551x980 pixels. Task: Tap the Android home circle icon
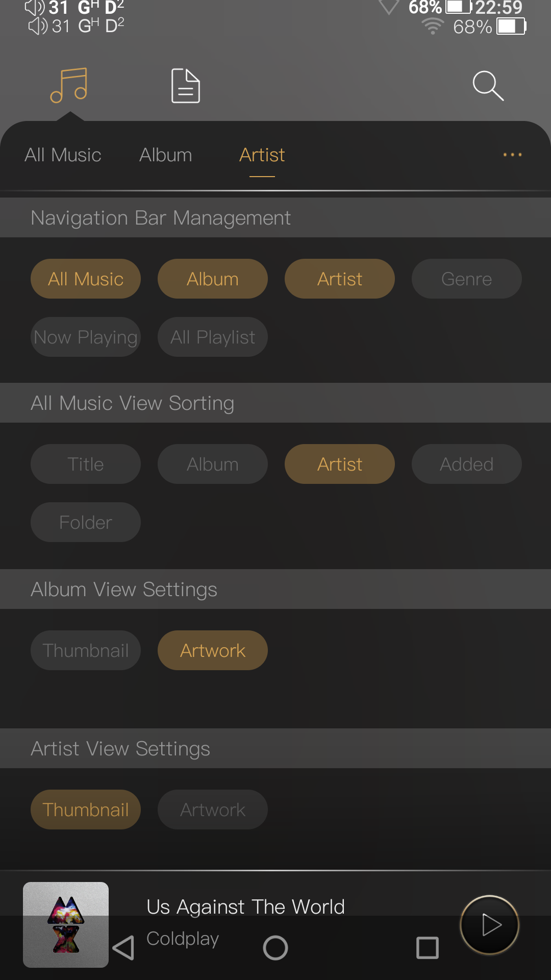coord(275,948)
